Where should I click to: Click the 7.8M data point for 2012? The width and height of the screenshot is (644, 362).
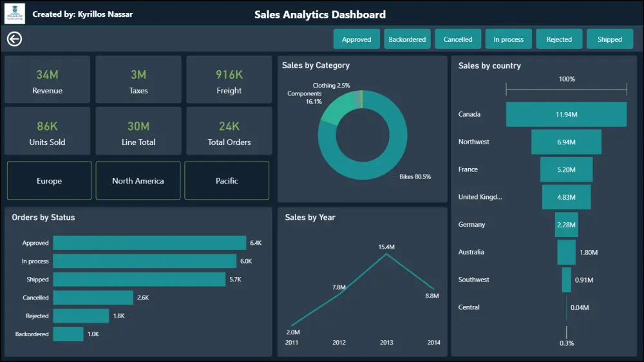[339, 294]
